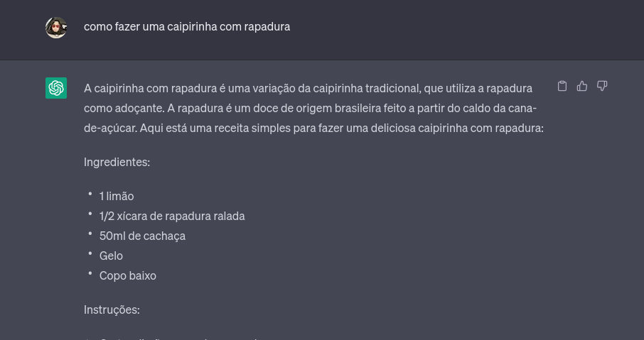This screenshot has width=644, height=340.
Task: Click the '50ml de cachaça' list item
Action: (x=142, y=236)
